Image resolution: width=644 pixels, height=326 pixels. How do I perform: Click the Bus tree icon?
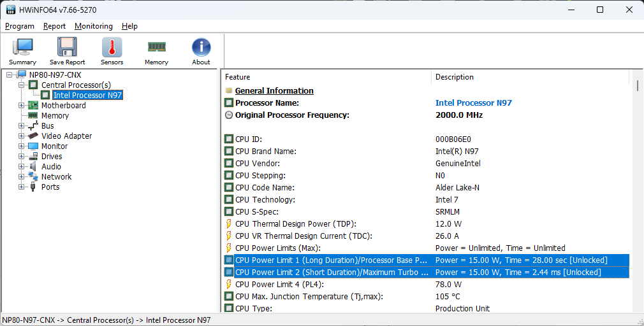[x=33, y=126]
